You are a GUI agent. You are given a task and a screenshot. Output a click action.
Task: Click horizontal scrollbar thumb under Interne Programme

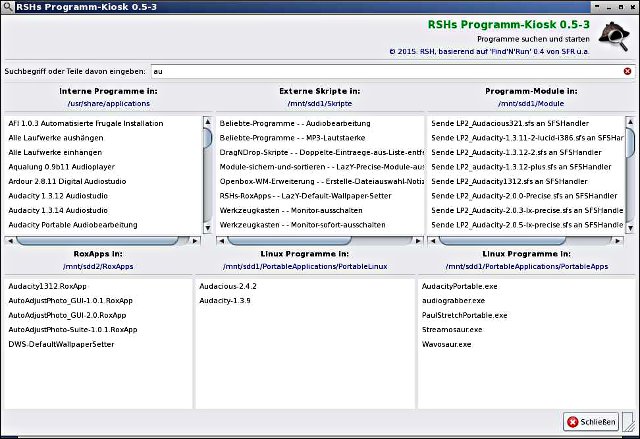point(97,241)
